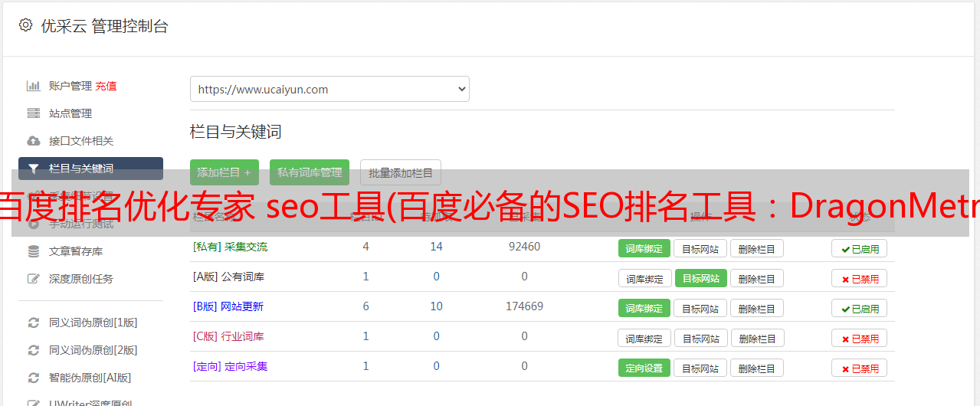Image resolution: width=980 pixels, height=406 pixels.
Task: Toggle the 已禁用 status for 行业词库
Action: 860,338
